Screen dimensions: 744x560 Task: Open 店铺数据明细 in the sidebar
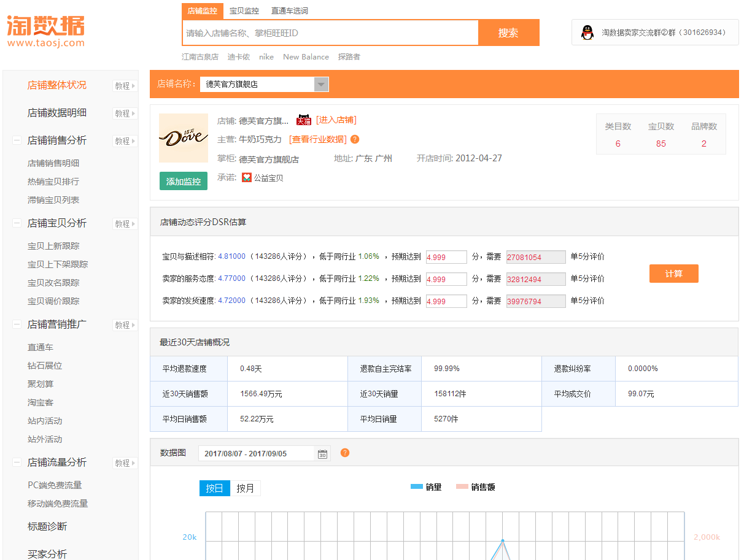click(57, 113)
